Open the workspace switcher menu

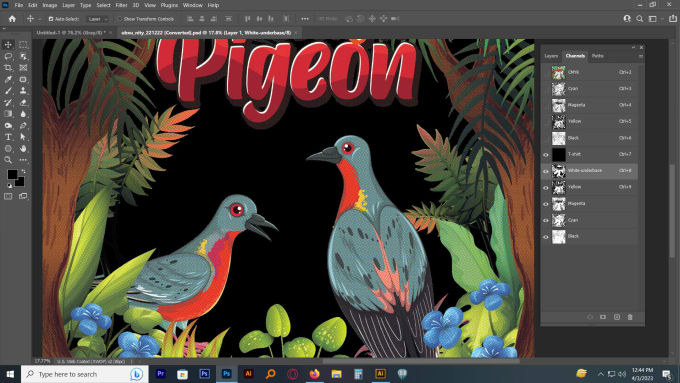pyautogui.click(x=653, y=19)
